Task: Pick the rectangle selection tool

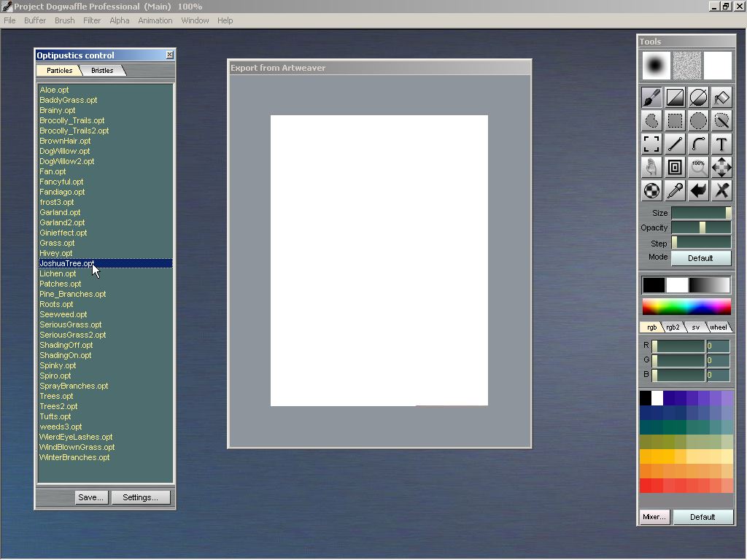Action: click(675, 121)
